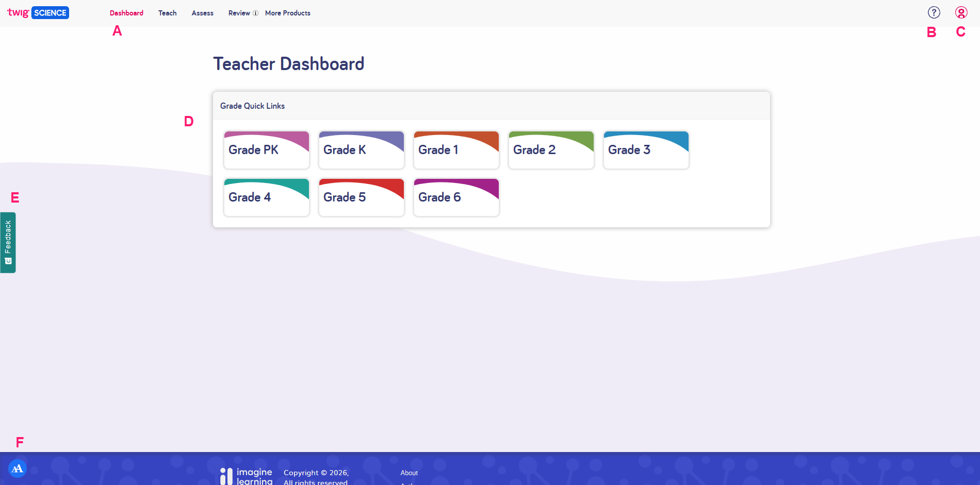Click the Imagine Learning footer logo
The image size is (980, 485).
tap(247, 476)
